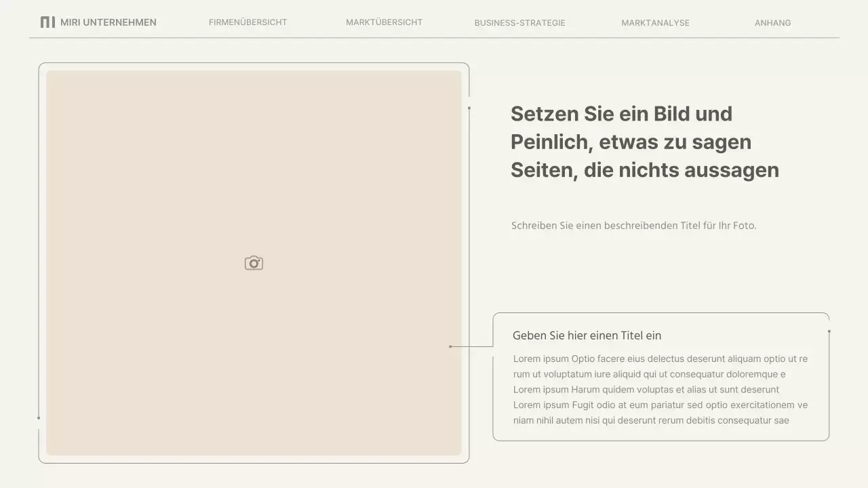Click the camera icon inside the empty photo frame
Viewport: 868px width, 488px height.
tap(254, 262)
